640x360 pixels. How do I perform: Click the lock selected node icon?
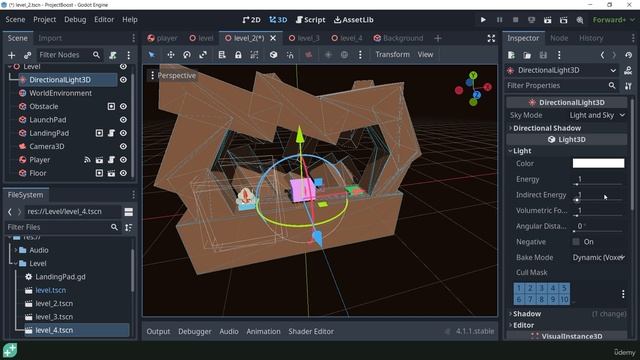point(238,54)
